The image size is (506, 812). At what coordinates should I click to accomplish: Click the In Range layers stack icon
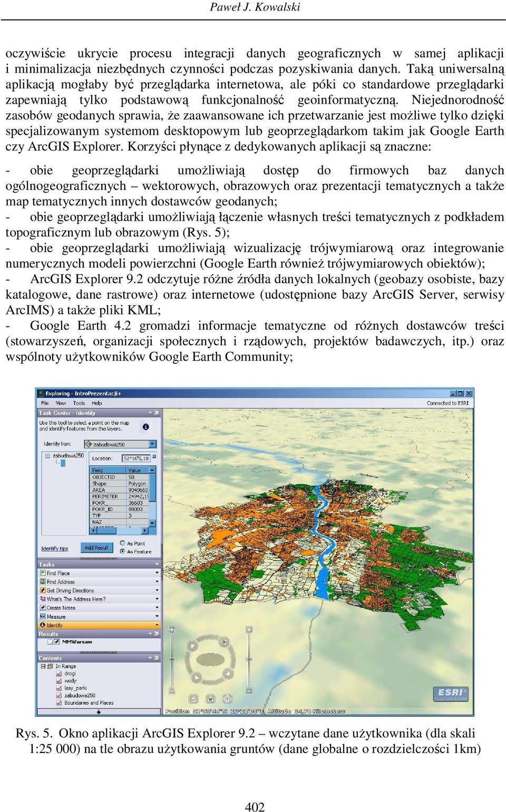click(50, 666)
